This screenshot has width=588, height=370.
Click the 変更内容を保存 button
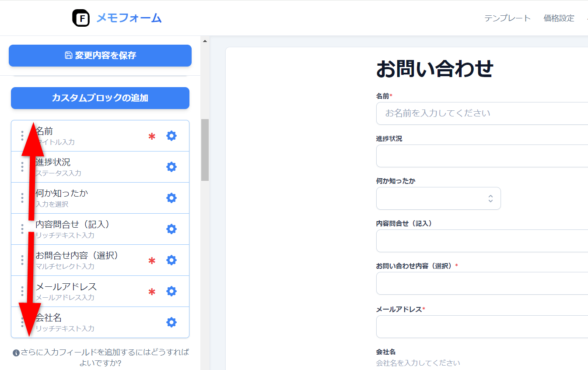(100, 56)
